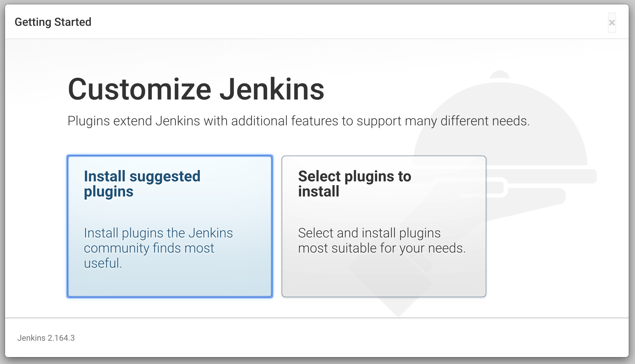Click empty bottom area of Install suggested card
This screenshot has width=635, height=364.
pyautogui.click(x=170, y=283)
